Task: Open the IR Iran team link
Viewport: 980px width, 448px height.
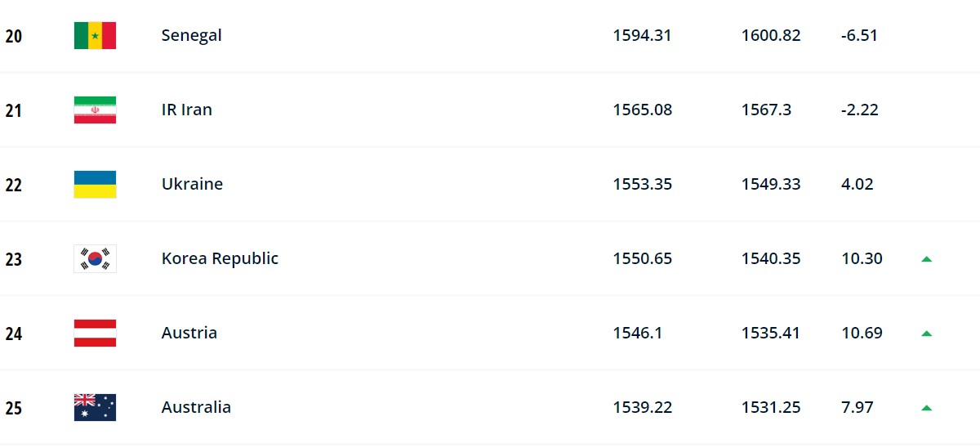Action: pos(187,110)
